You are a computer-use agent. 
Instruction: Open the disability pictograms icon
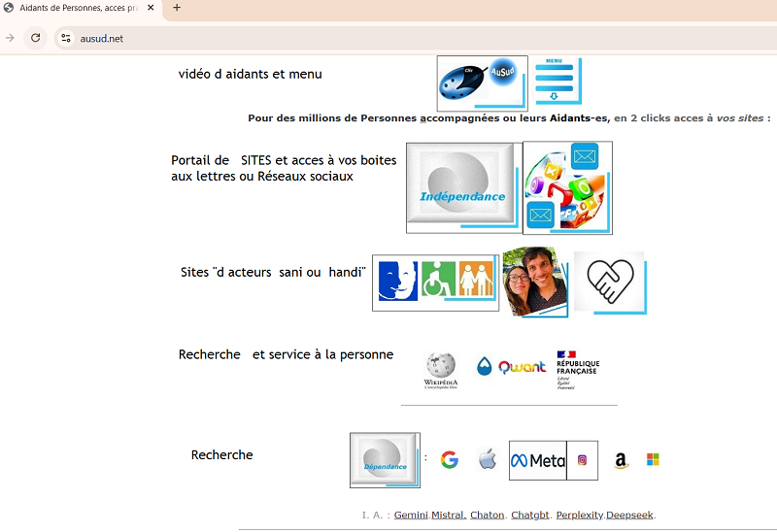click(x=434, y=283)
